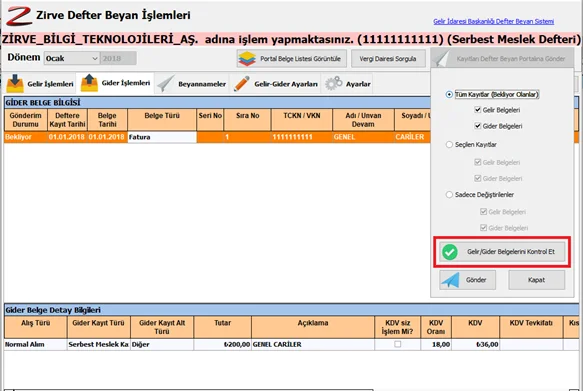Click the pencil icon for Gelir-Gider Ayarları
Viewport: 583px width, 391px height.
pos(242,83)
